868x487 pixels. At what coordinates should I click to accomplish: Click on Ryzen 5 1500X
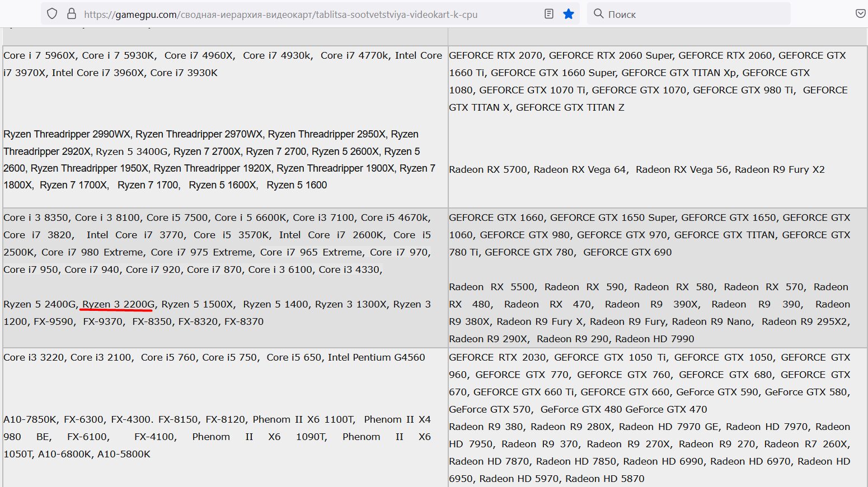pos(198,304)
